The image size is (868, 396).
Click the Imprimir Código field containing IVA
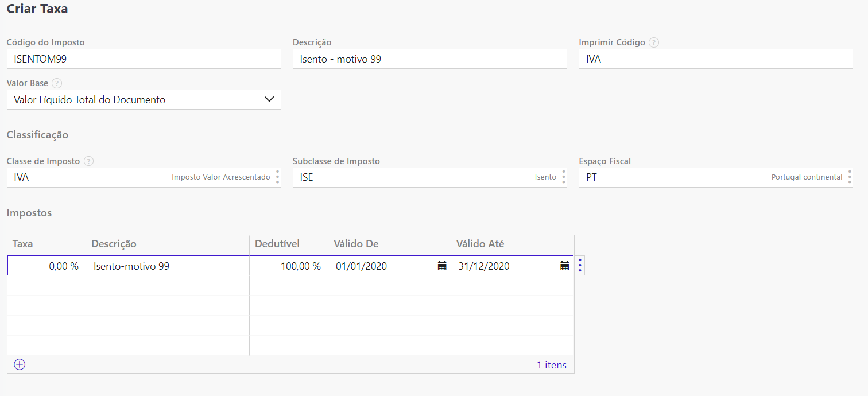(715, 59)
